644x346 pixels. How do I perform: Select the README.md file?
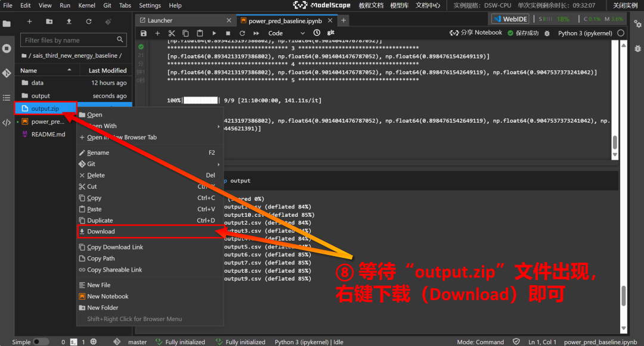(x=73, y=135)
